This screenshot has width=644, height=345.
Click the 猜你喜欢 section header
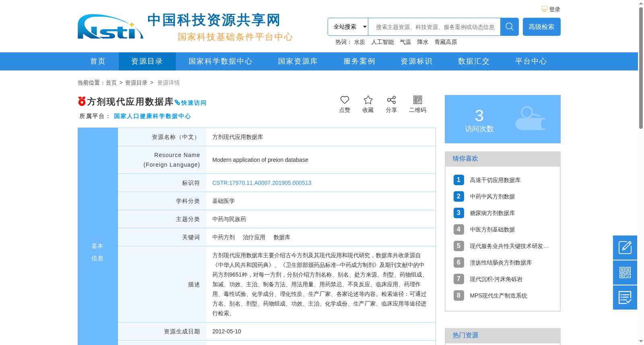coord(503,159)
